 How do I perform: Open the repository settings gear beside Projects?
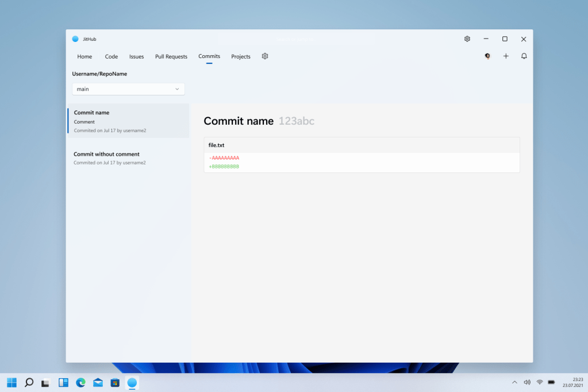[x=265, y=56]
